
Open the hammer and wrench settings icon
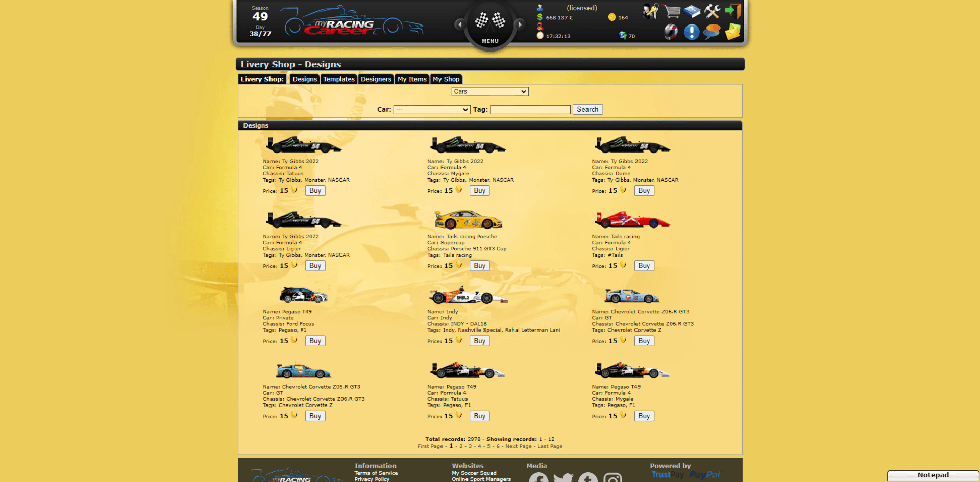pos(712,11)
